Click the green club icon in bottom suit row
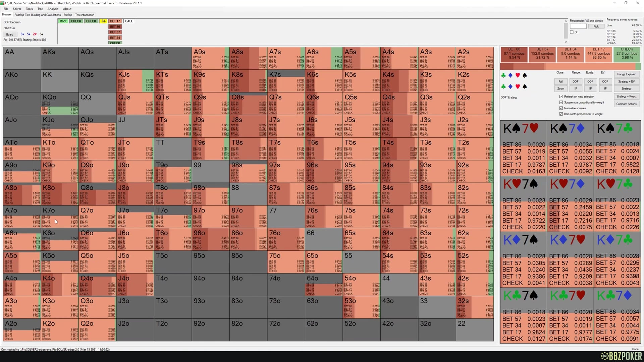The width and height of the screenshot is (644, 362). click(x=503, y=87)
